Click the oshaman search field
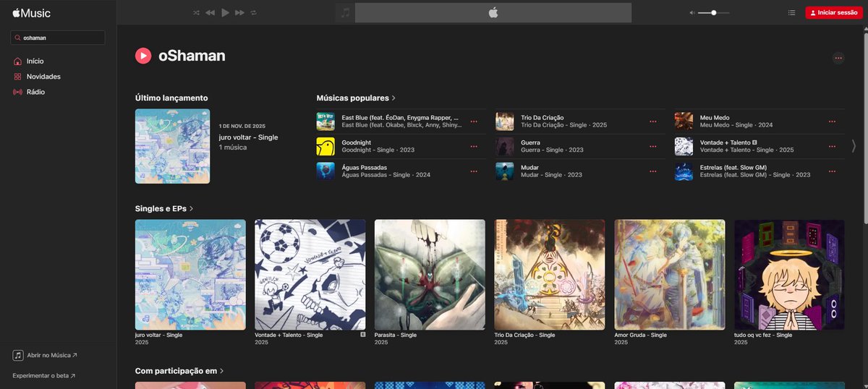 click(59, 38)
